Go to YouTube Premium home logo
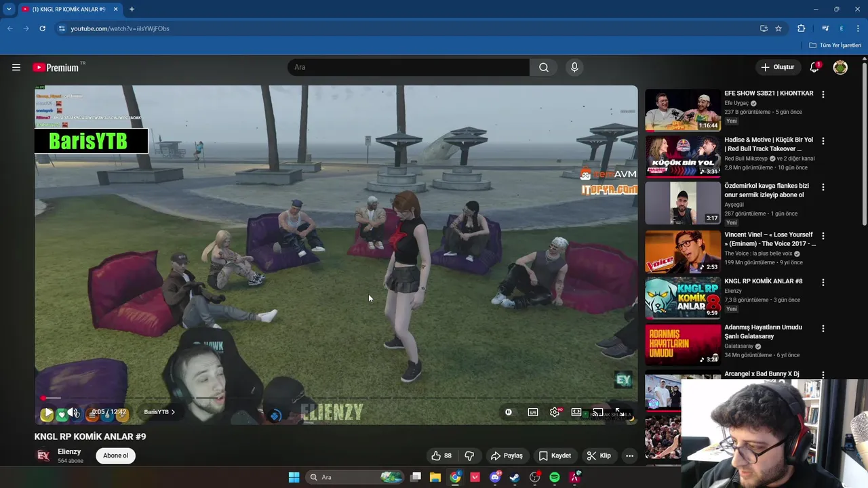 point(56,67)
